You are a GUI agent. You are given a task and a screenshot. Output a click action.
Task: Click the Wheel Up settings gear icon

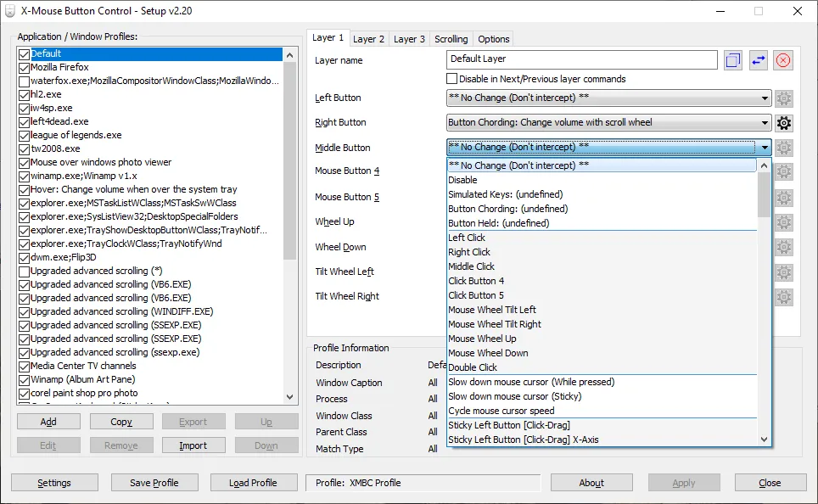pyautogui.click(x=783, y=221)
